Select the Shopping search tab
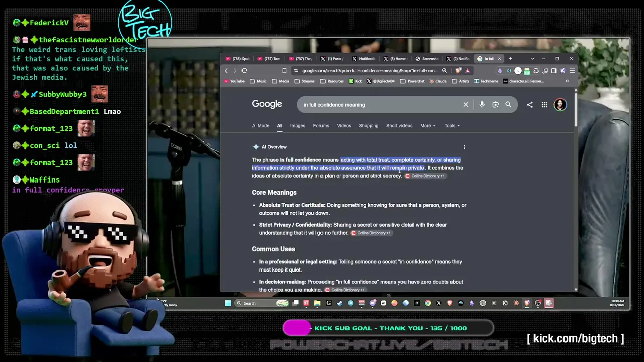This screenshot has width=644, height=362. [369, 126]
